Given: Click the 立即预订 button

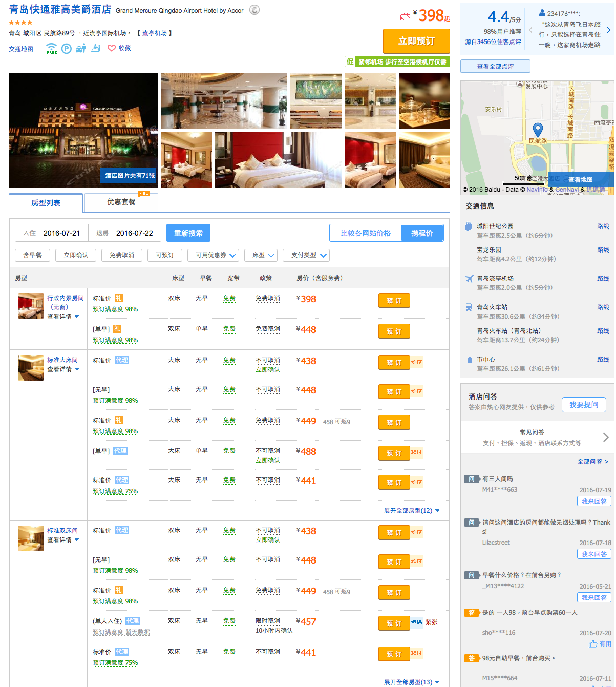Looking at the screenshot, I should pyautogui.click(x=416, y=41).
